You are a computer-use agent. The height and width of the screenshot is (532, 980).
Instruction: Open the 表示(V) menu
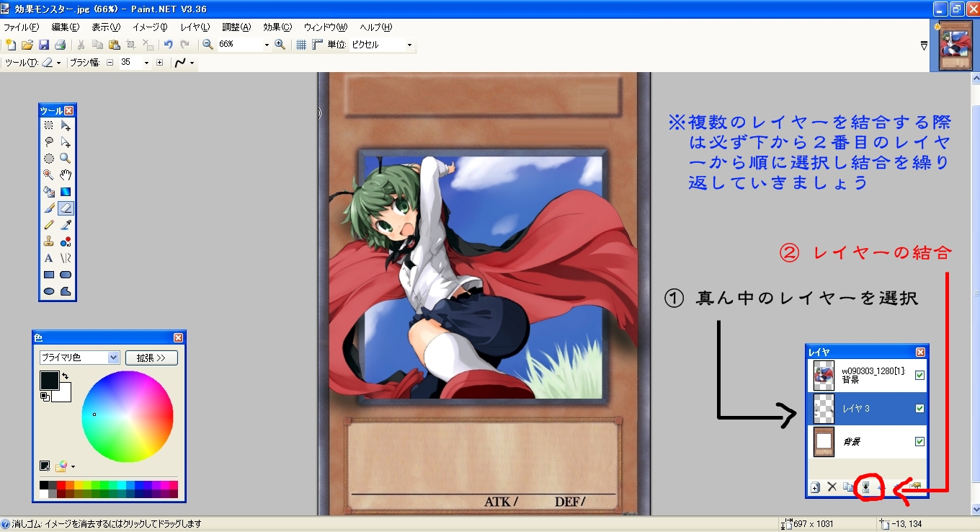(x=106, y=27)
